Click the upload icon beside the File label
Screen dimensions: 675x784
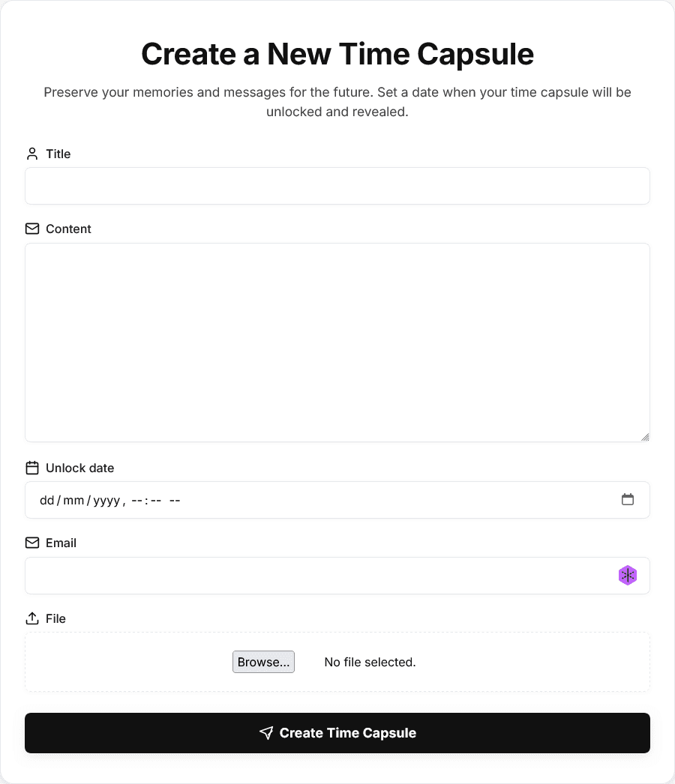click(32, 618)
